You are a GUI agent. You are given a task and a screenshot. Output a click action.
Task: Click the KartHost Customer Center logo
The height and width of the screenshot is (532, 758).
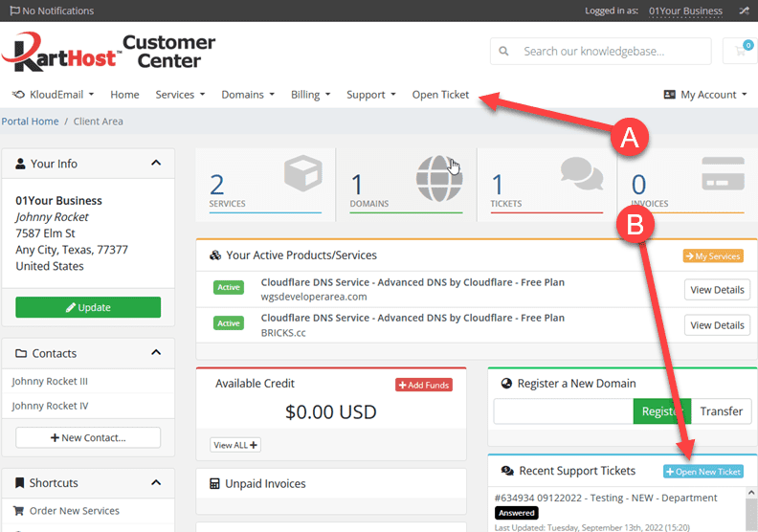108,52
